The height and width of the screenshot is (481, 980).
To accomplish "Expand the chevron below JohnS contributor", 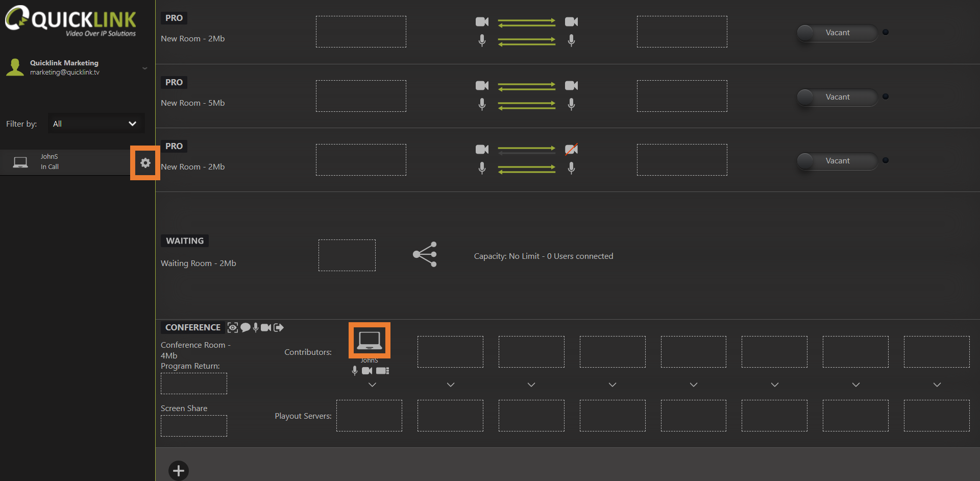I will coord(372,384).
